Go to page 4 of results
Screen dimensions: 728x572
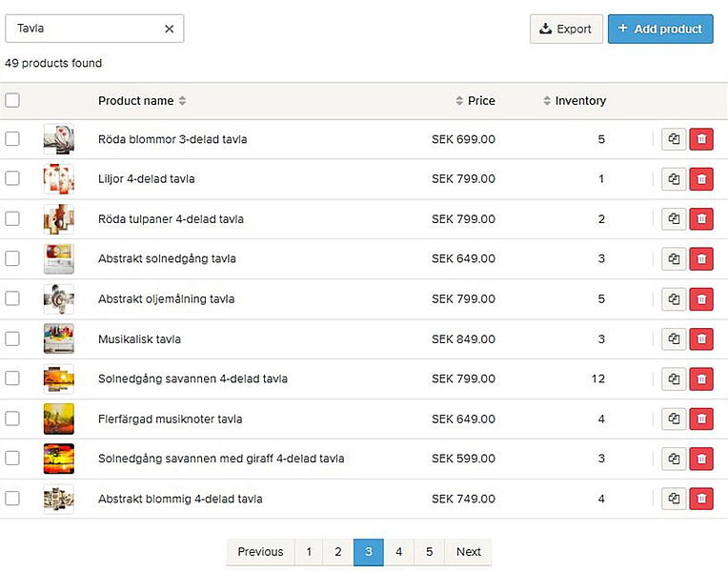pyautogui.click(x=398, y=552)
